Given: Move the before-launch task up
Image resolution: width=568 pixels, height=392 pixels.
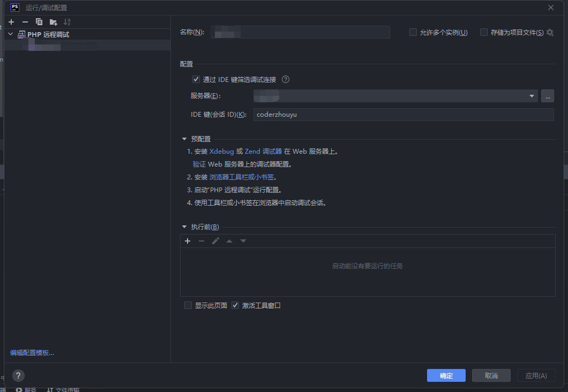Looking at the screenshot, I should (229, 241).
